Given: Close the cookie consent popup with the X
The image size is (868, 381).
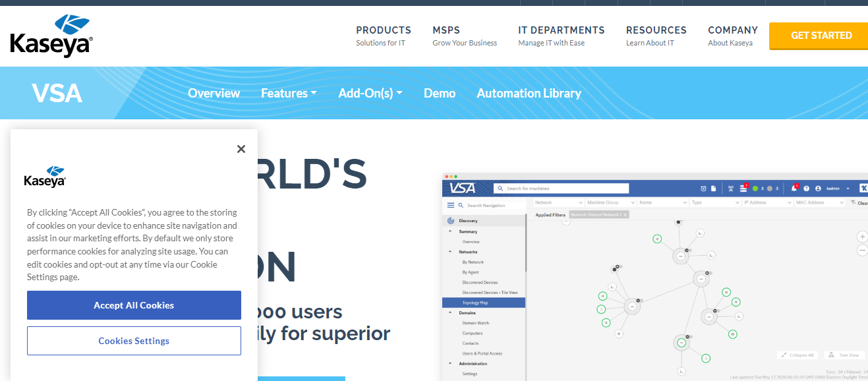Looking at the screenshot, I should 241,149.
